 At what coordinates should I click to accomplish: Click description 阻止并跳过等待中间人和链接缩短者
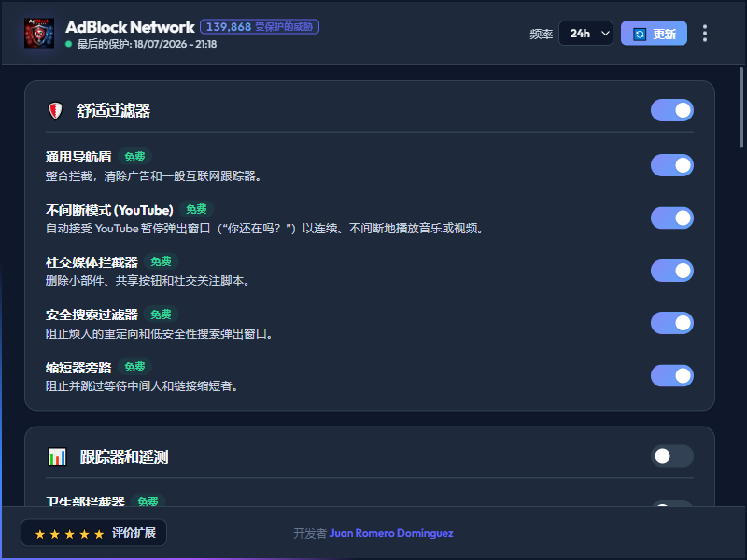(x=142, y=385)
